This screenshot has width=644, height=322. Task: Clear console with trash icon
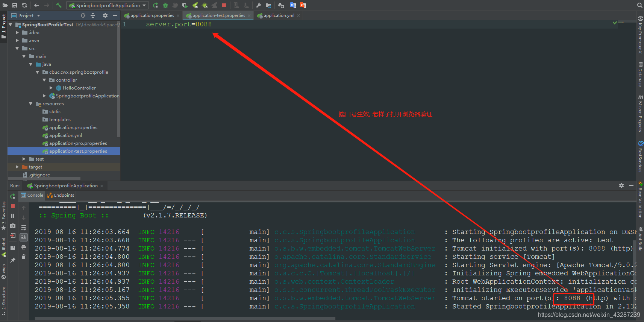(24, 257)
